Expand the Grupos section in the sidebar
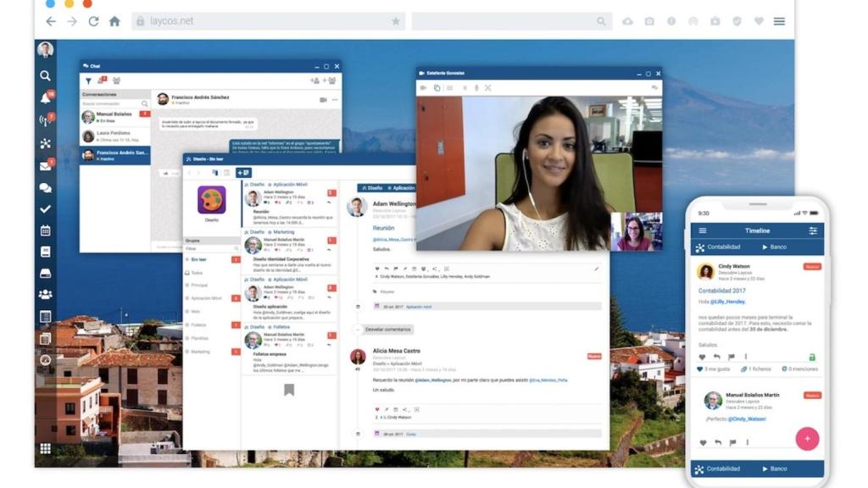Viewport: 868px width, 488px height. [x=195, y=238]
